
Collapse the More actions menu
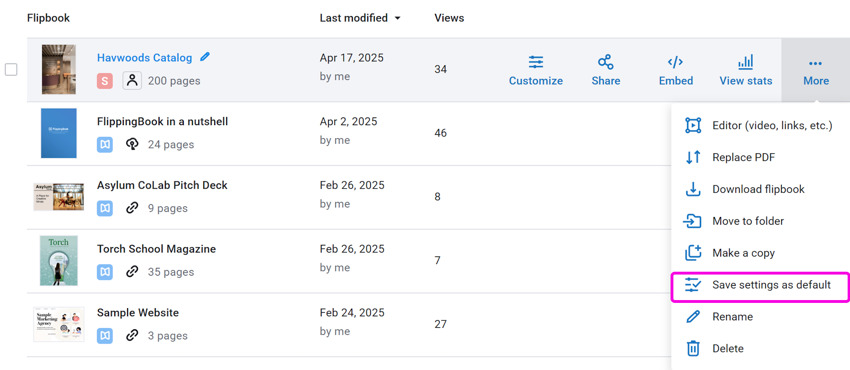tap(816, 70)
